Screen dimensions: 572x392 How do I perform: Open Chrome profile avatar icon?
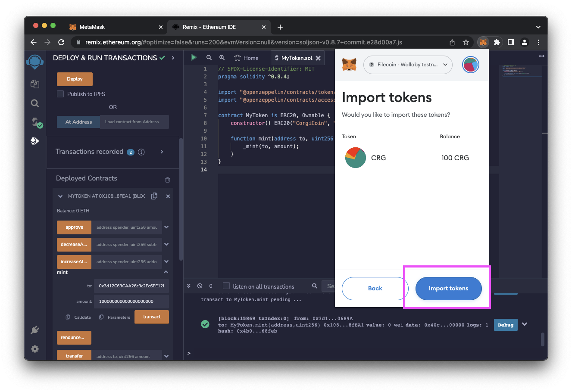[x=525, y=42]
